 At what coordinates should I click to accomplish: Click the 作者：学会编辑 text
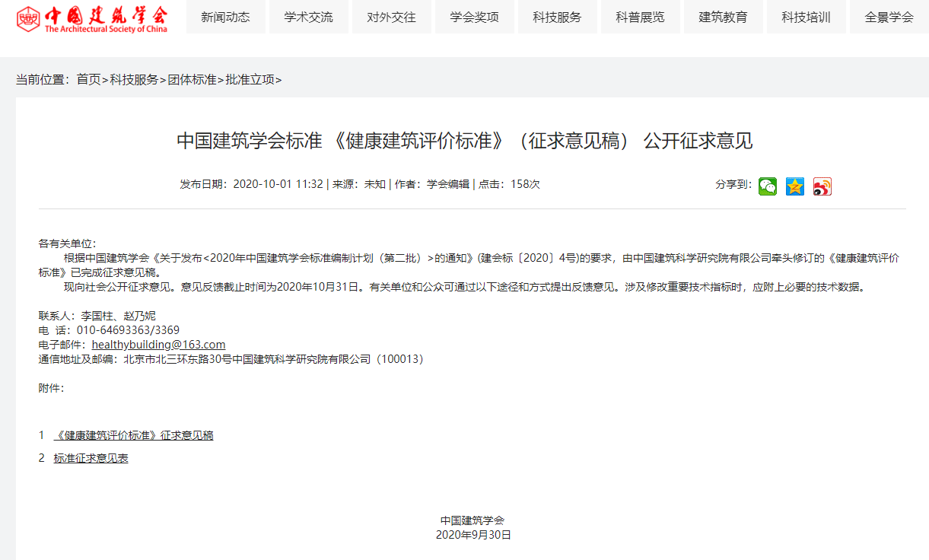point(432,184)
